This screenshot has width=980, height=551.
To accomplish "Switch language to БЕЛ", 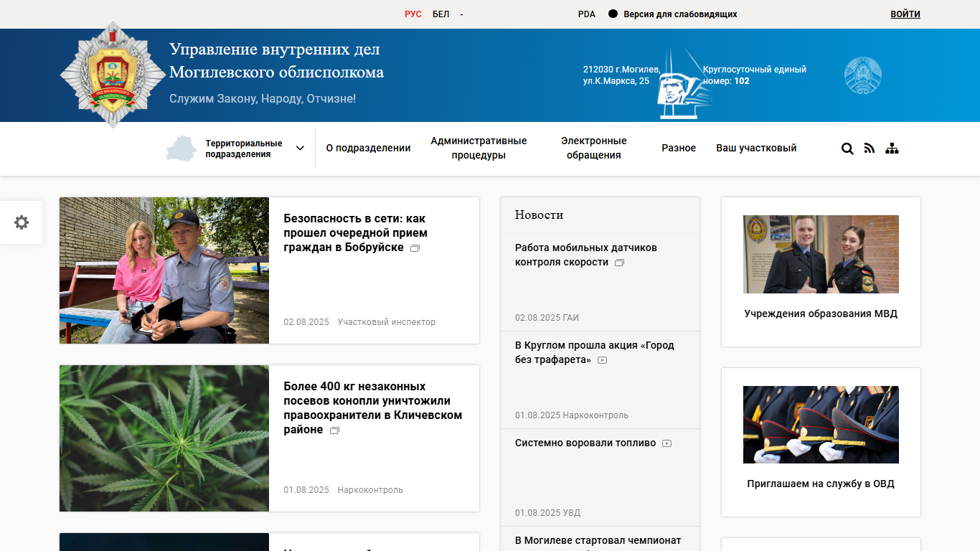I will tap(441, 14).
